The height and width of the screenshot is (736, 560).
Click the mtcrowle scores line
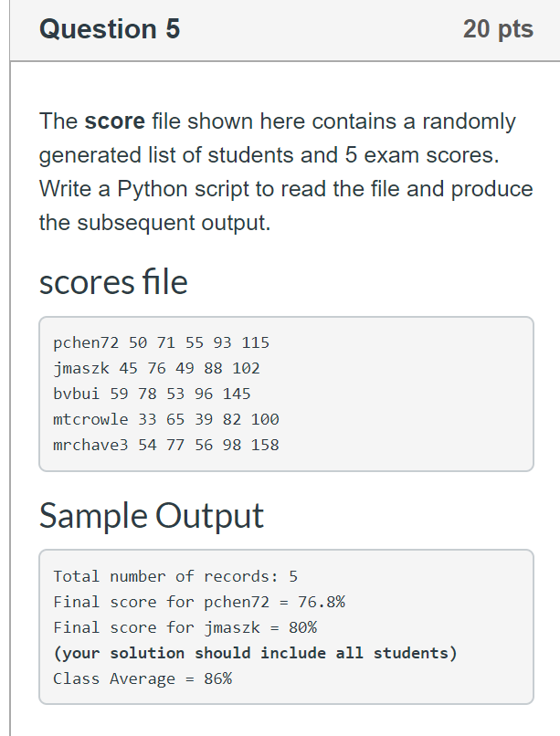(165, 419)
